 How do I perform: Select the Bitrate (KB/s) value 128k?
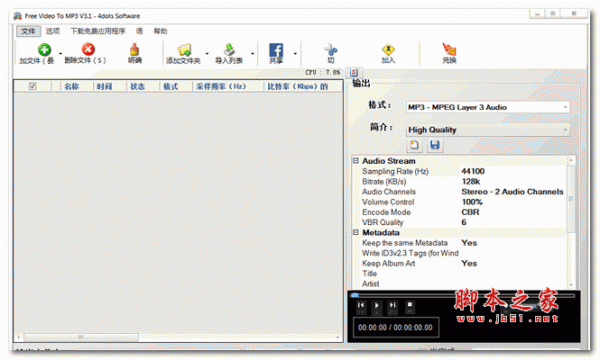tap(471, 181)
